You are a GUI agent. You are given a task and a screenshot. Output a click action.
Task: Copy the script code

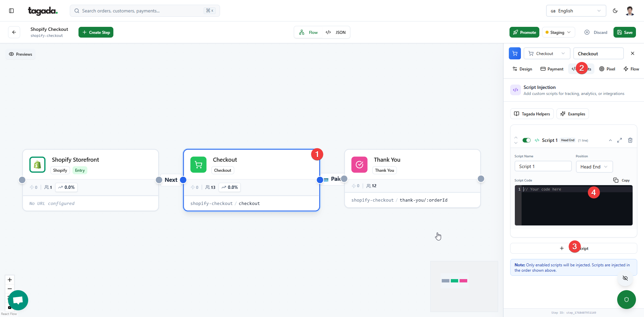[622, 180]
